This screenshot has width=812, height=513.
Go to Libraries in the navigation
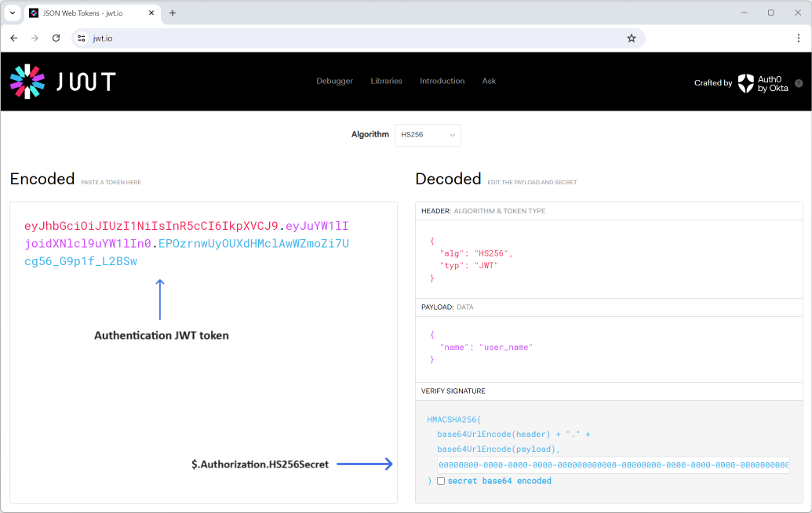[386, 81]
